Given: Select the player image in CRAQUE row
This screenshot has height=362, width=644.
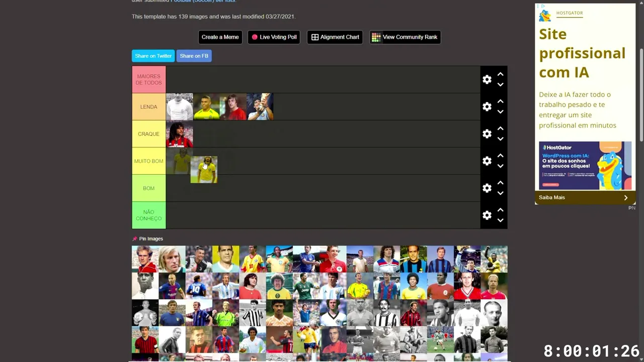Looking at the screenshot, I should coord(180,134).
